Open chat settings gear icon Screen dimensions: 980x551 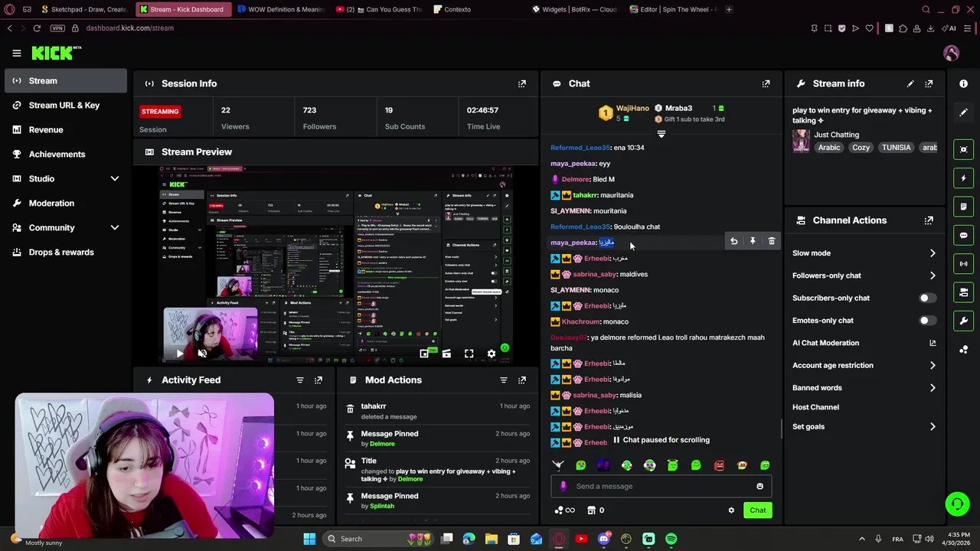pos(731,510)
